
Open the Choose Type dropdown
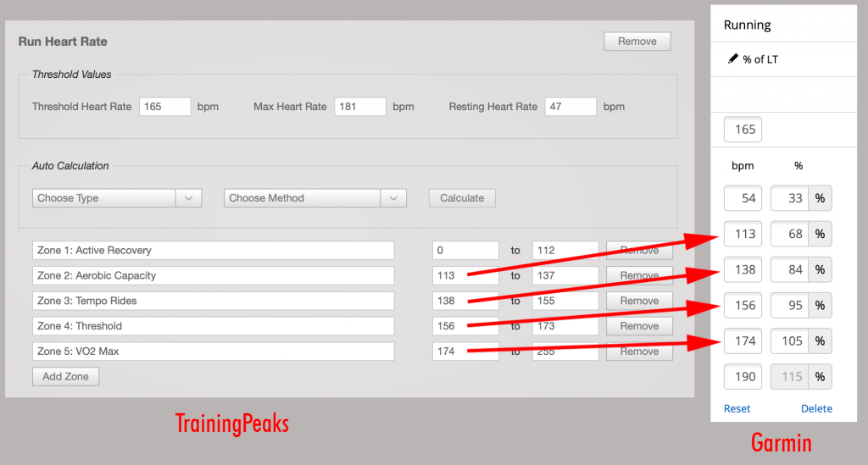(117, 198)
